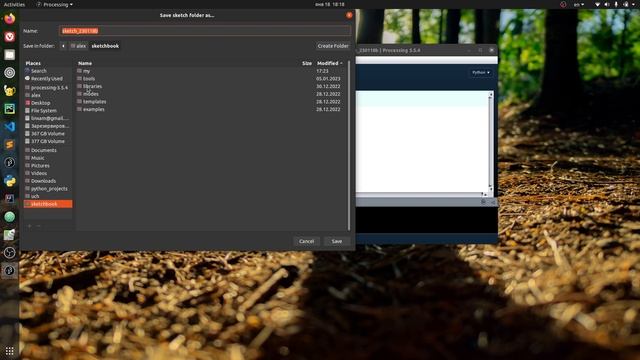
Task: Select the 'templates' folder row
Action: (x=211, y=102)
